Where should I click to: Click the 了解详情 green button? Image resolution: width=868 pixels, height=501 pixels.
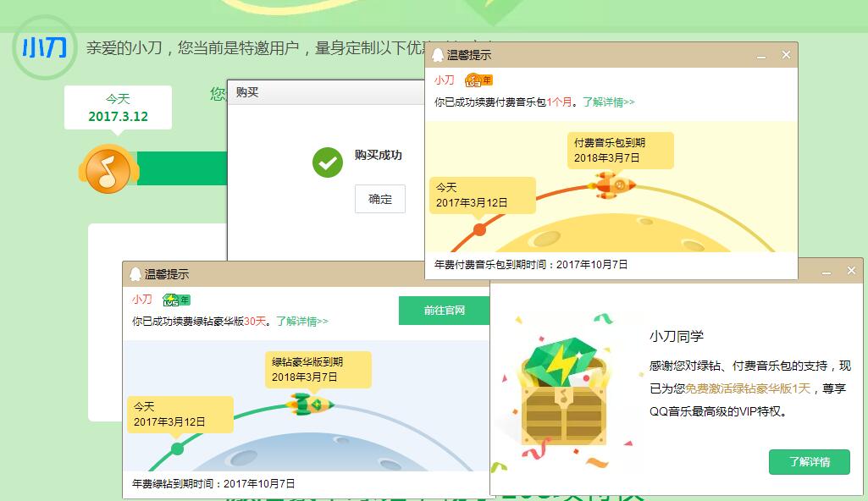[x=810, y=462]
